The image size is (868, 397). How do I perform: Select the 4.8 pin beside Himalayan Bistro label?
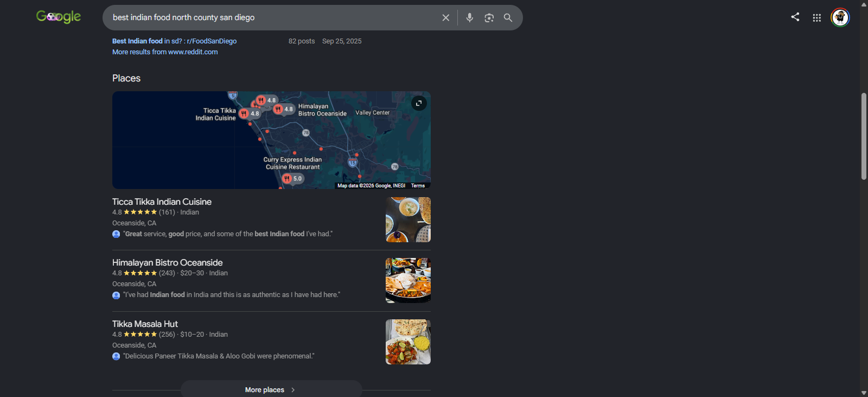click(284, 109)
